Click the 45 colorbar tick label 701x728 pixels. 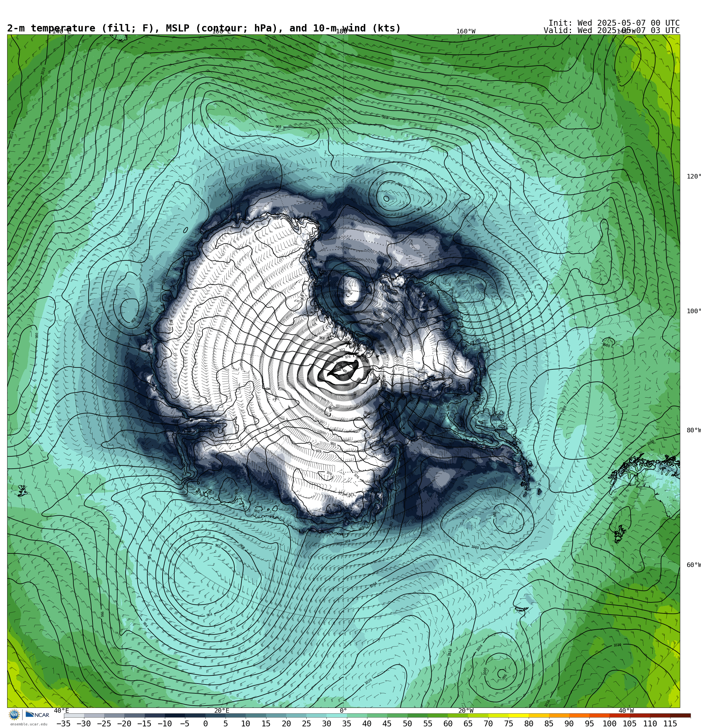click(x=387, y=723)
